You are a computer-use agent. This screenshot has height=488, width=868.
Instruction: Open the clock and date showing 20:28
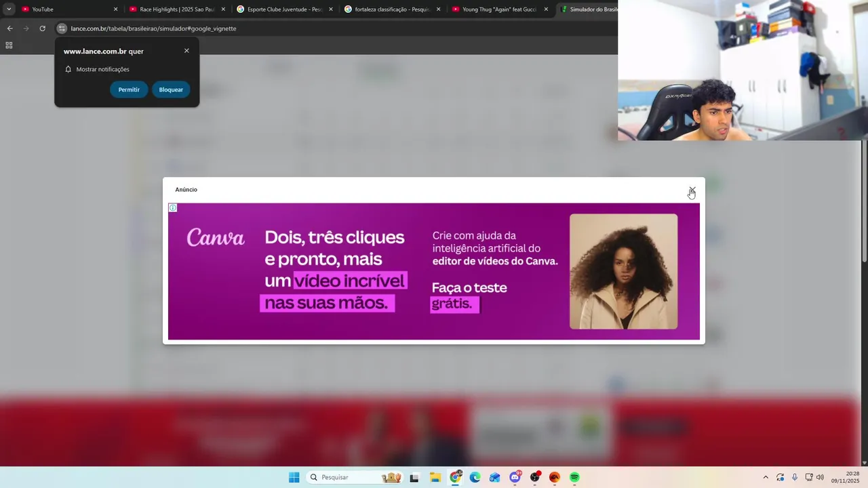point(846,477)
